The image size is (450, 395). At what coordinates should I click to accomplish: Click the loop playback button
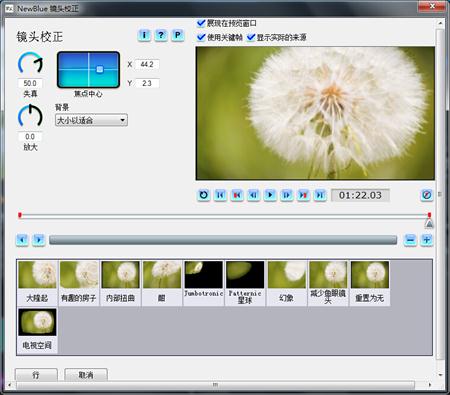pos(204,195)
